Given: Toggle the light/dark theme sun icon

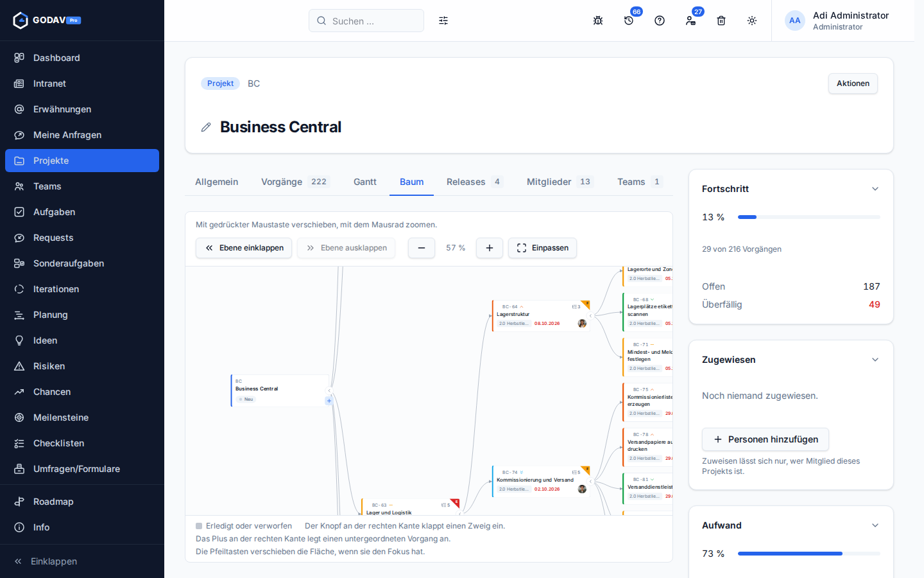Looking at the screenshot, I should click(x=752, y=21).
